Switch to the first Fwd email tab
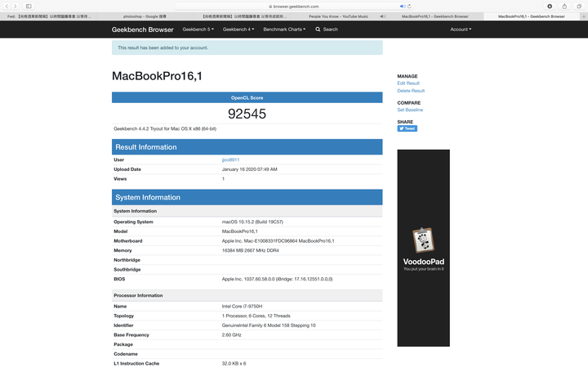 pos(49,16)
